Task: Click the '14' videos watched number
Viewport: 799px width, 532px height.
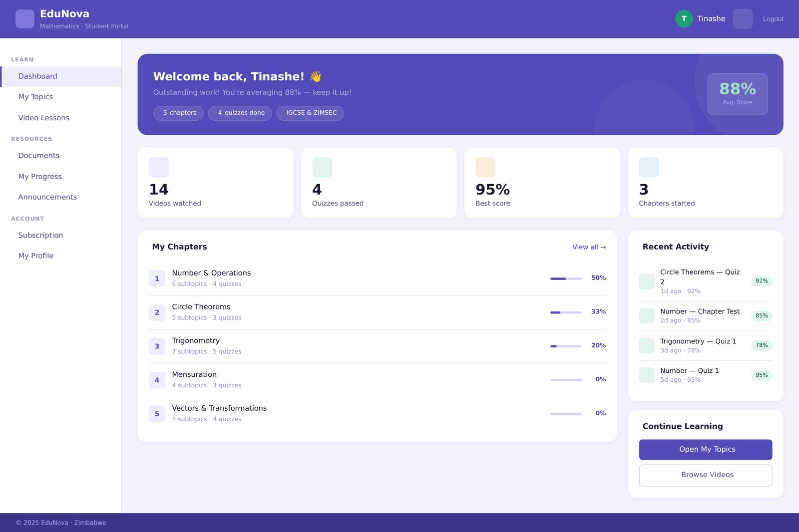Action: (159, 190)
